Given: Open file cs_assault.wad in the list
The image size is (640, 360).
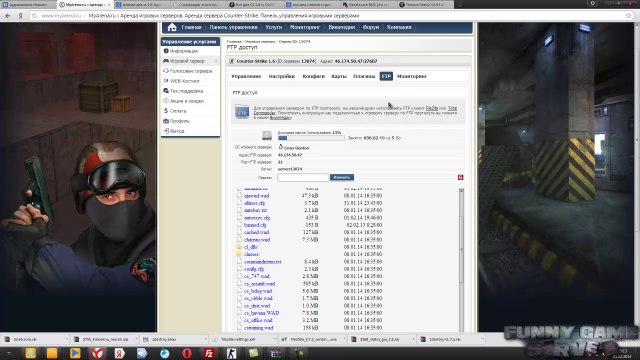Looking at the screenshot, I should pos(259,284).
